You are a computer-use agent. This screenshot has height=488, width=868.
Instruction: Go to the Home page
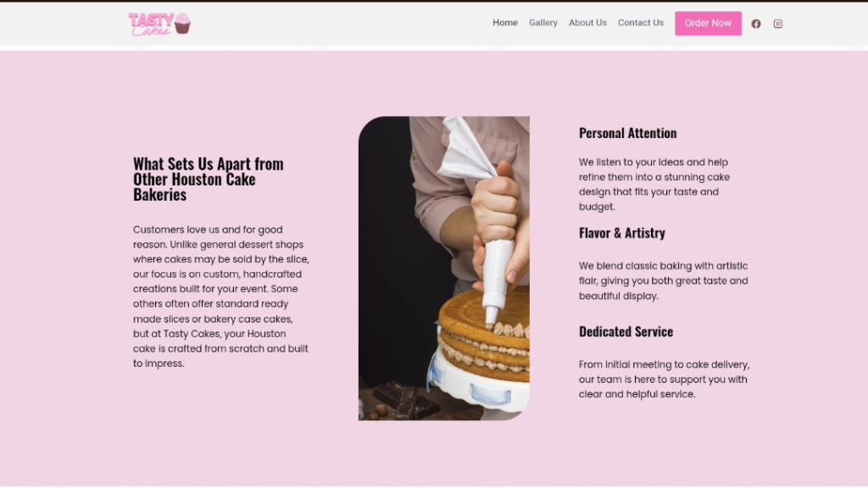[x=505, y=23]
